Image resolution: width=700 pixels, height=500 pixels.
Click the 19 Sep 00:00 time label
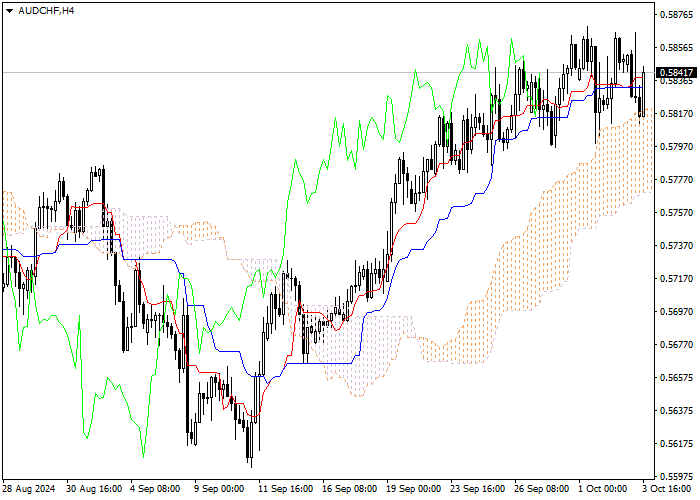[414, 489]
